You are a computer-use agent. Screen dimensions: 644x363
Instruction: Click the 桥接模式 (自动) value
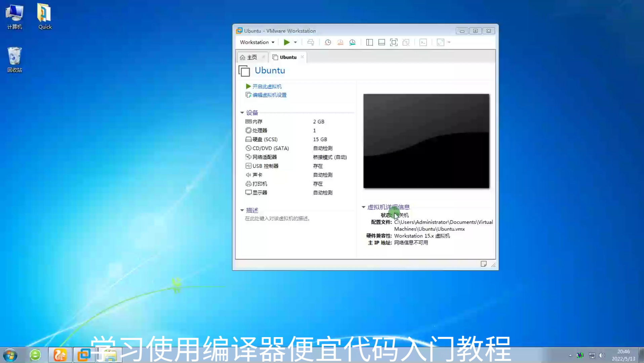click(x=330, y=157)
